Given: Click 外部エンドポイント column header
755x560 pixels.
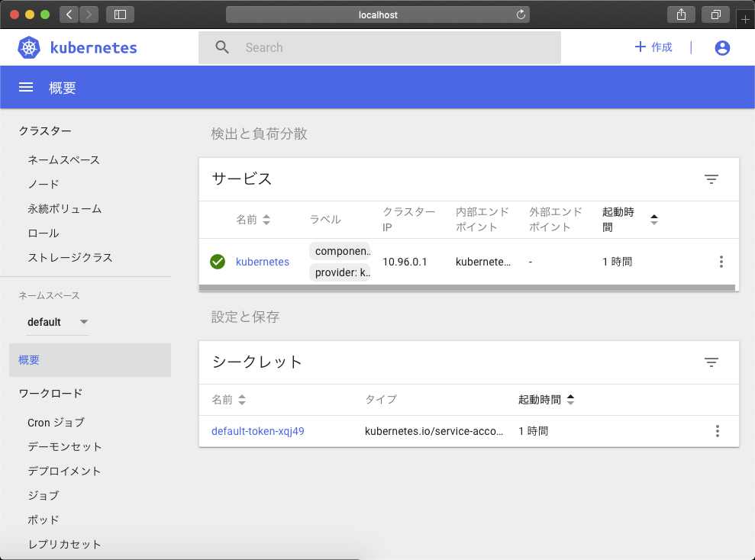Looking at the screenshot, I should click(x=556, y=220).
